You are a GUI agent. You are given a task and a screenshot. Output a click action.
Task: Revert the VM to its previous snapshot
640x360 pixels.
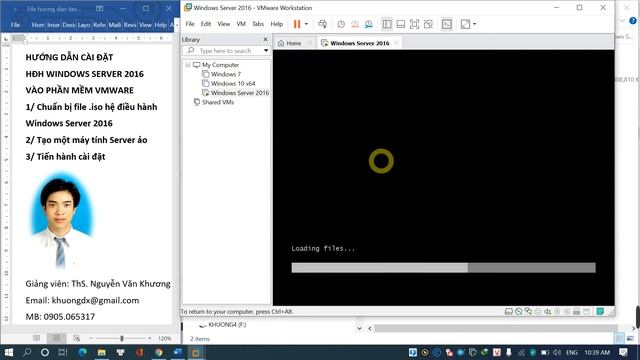pos(355,24)
